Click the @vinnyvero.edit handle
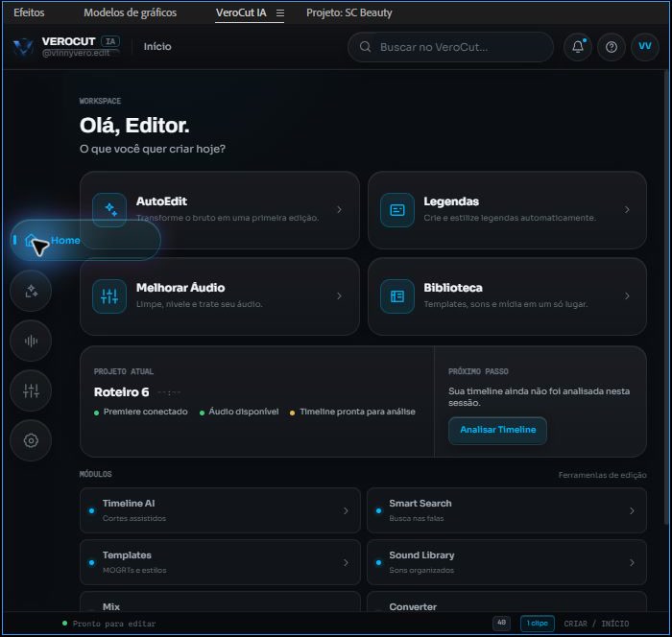Image resolution: width=672 pixels, height=637 pixels. (76, 53)
